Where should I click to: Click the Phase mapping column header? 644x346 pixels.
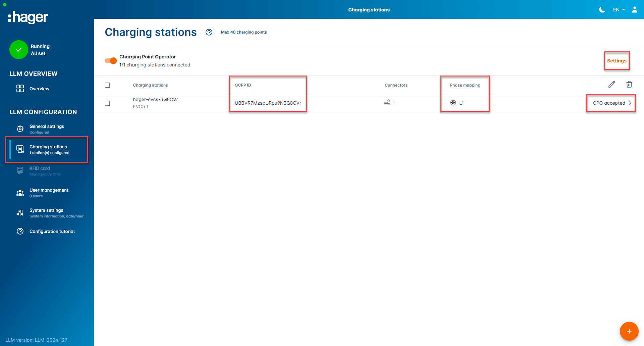[x=465, y=85]
